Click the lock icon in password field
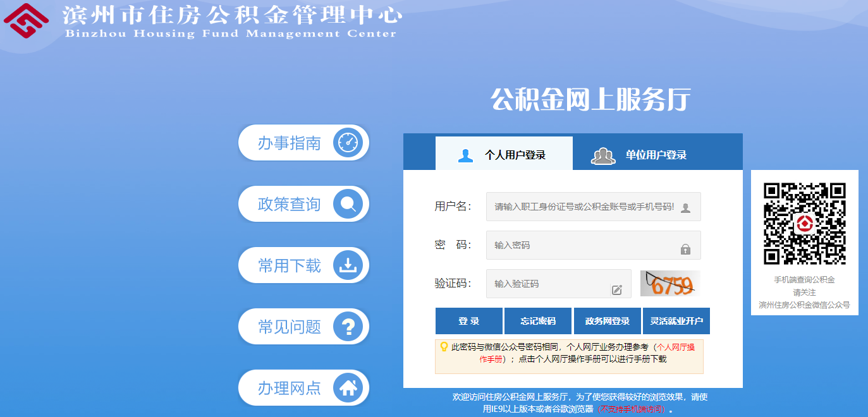868x417 pixels. [x=685, y=249]
